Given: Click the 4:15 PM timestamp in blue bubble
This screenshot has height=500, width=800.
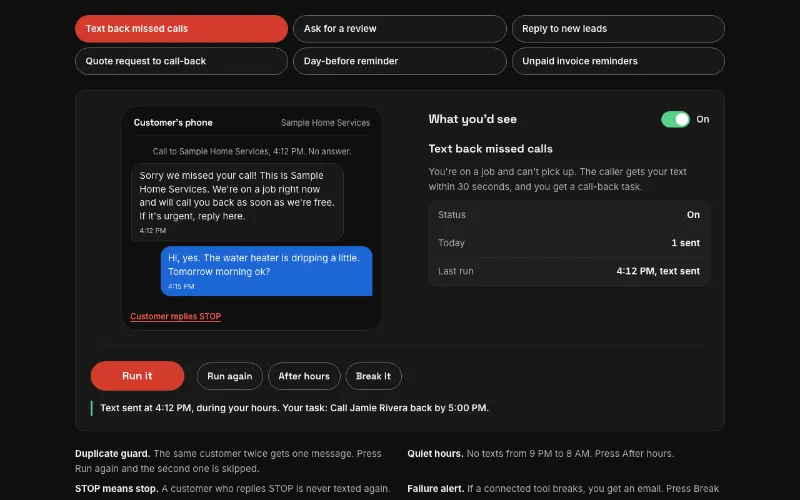Looking at the screenshot, I should tap(181, 286).
